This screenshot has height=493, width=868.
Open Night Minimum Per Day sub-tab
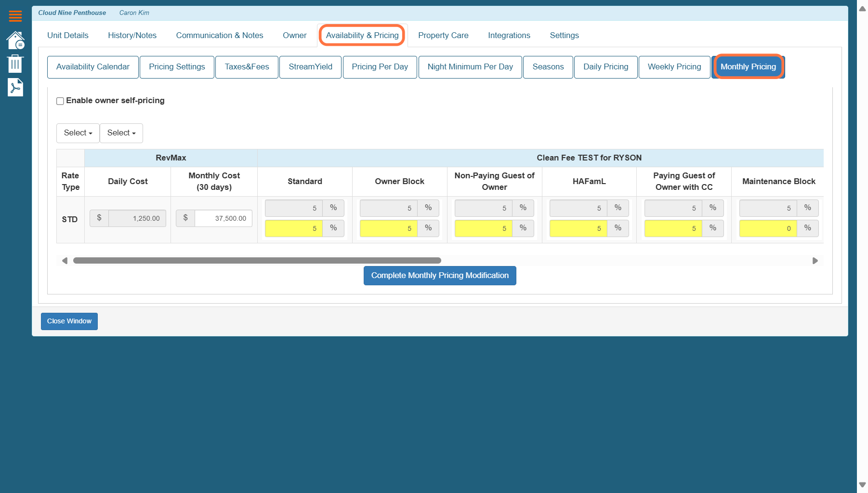pos(470,67)
